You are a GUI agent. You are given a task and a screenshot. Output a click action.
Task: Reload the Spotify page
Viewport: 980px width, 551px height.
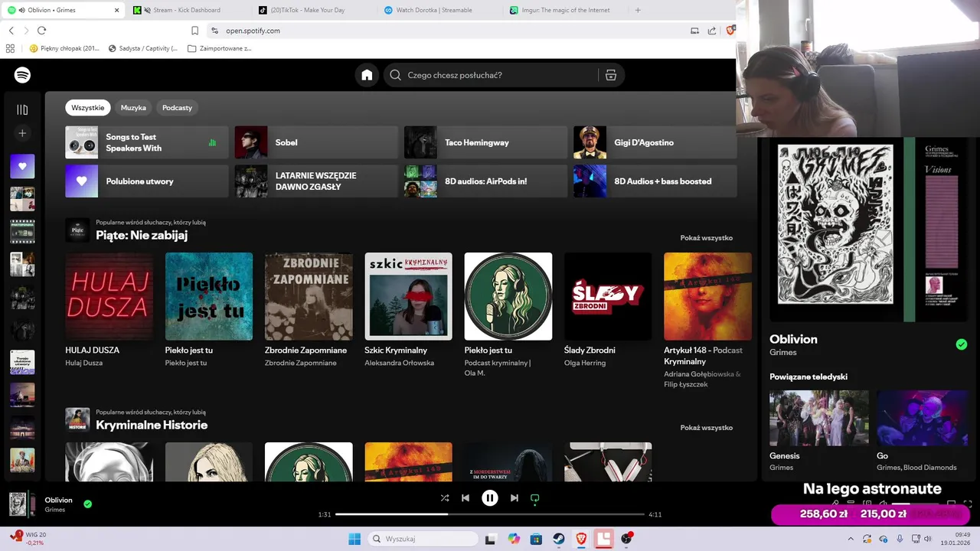[x=41, y=31]
